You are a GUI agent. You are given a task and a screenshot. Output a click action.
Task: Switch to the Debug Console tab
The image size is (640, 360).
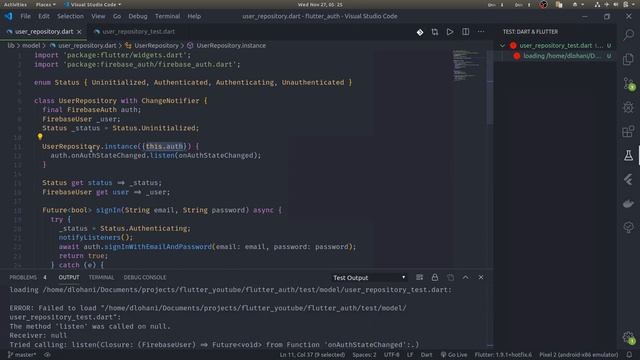click(x=145, y=278)
